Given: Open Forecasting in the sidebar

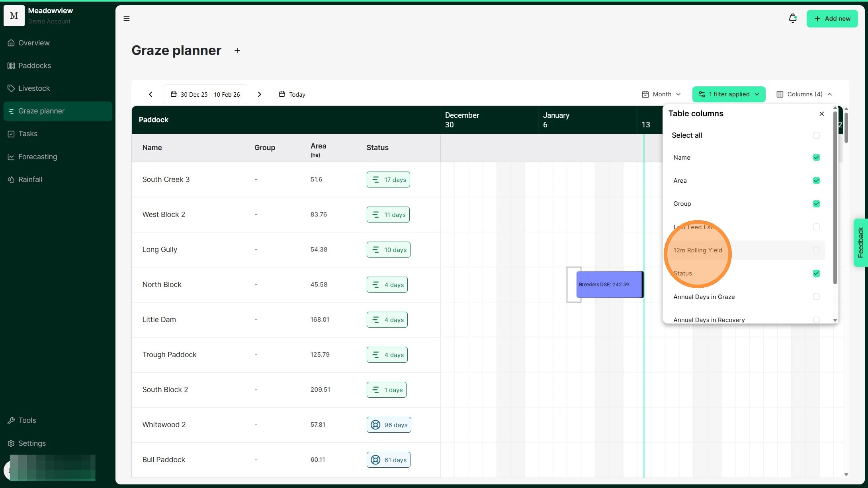Looking at the screenshot, I should (37, 157).
